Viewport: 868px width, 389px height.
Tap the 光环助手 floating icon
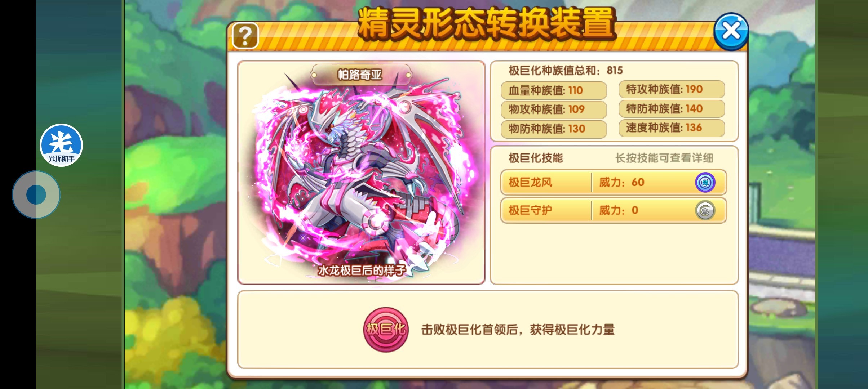pos(61,145)
